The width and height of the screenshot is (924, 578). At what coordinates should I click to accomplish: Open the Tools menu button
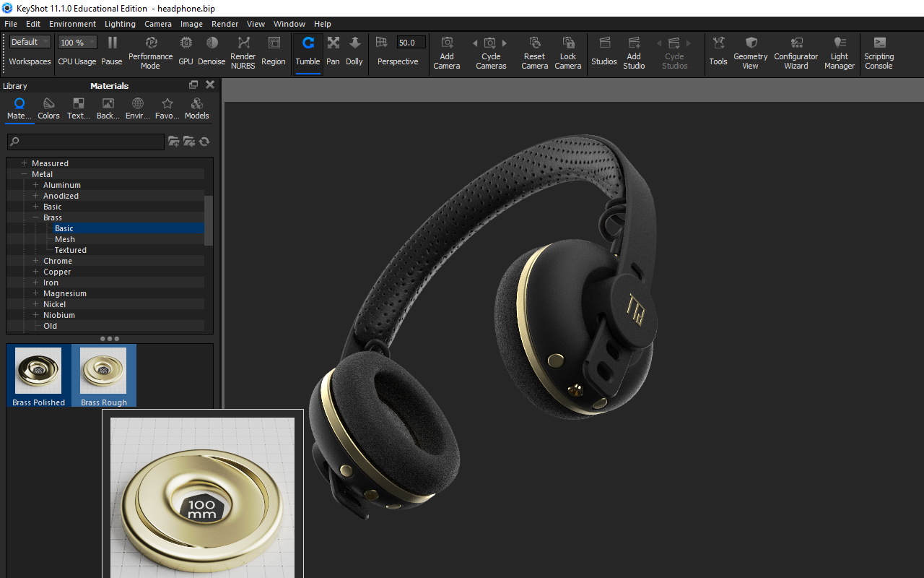[x=718, y=51]
